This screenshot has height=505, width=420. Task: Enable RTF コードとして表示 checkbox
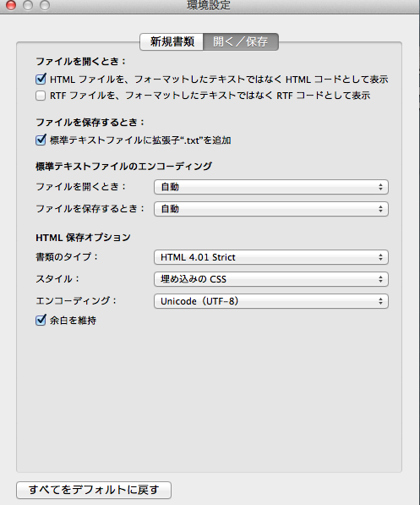pyautogui.click(x=41, y=96)
